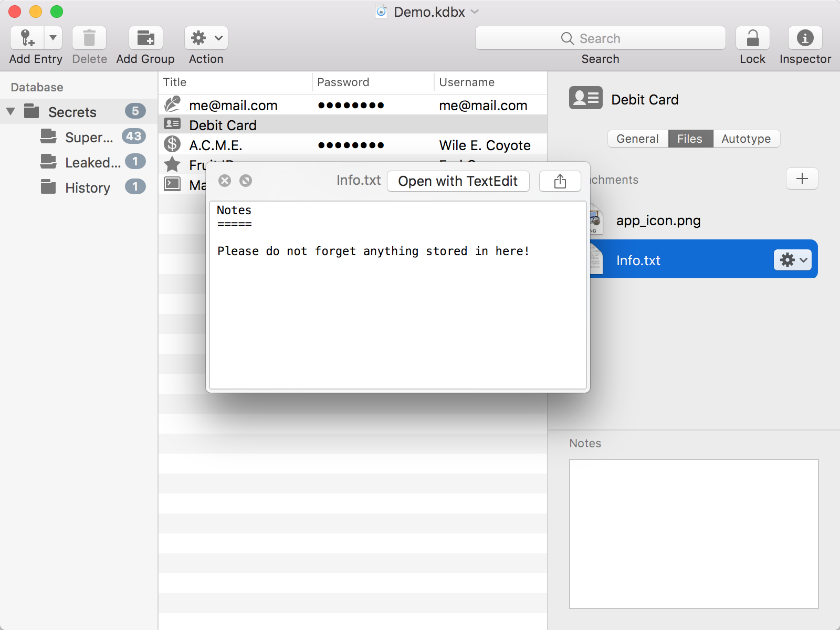The image size is (840, 630).
Task: Lock the database with the padlock icon
Action: [752, 38]
